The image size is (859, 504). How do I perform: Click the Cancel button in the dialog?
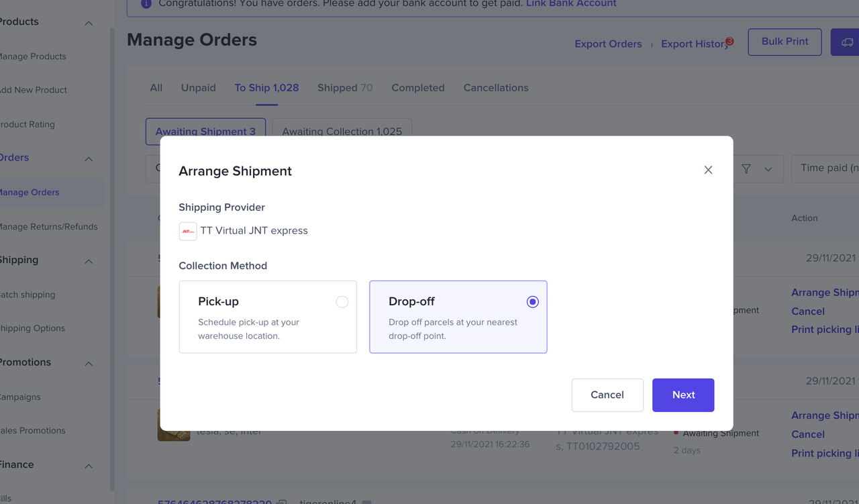pos(607,395)
